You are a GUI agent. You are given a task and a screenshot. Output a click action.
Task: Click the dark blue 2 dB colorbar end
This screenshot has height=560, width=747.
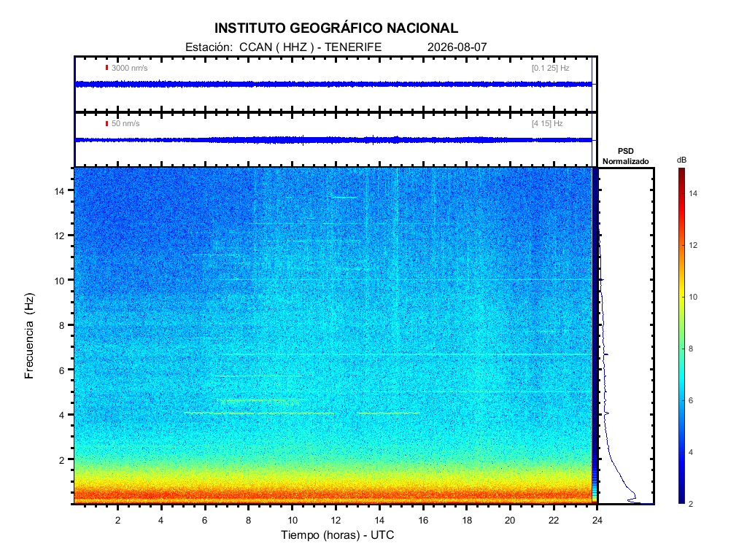coord(682,499)
